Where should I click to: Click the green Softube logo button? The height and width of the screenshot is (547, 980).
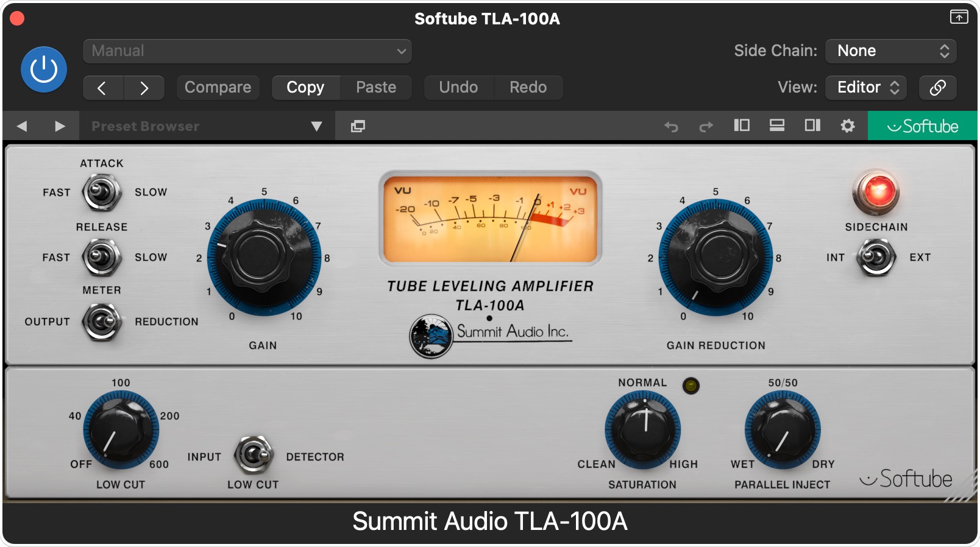pyautogui.click(x=923, y=126)
